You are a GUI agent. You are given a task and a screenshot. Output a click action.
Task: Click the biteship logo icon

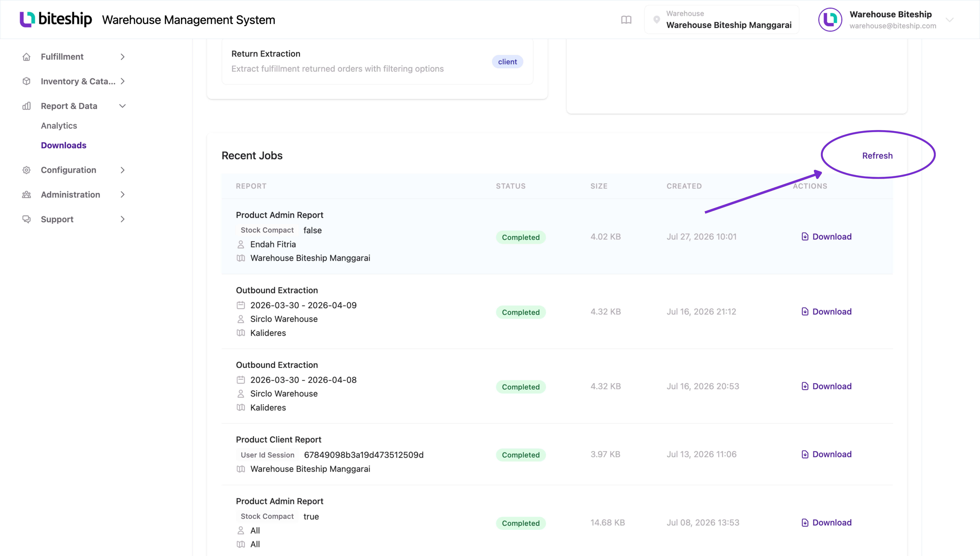(27, 19)
